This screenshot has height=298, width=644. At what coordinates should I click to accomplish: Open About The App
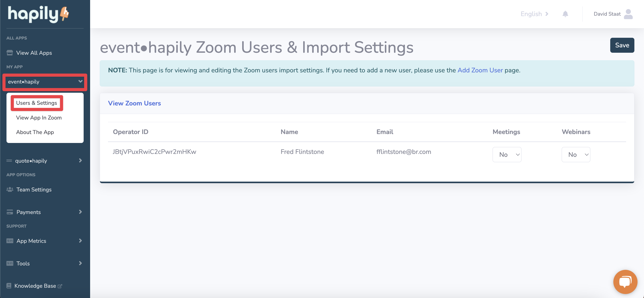[35, 132]
